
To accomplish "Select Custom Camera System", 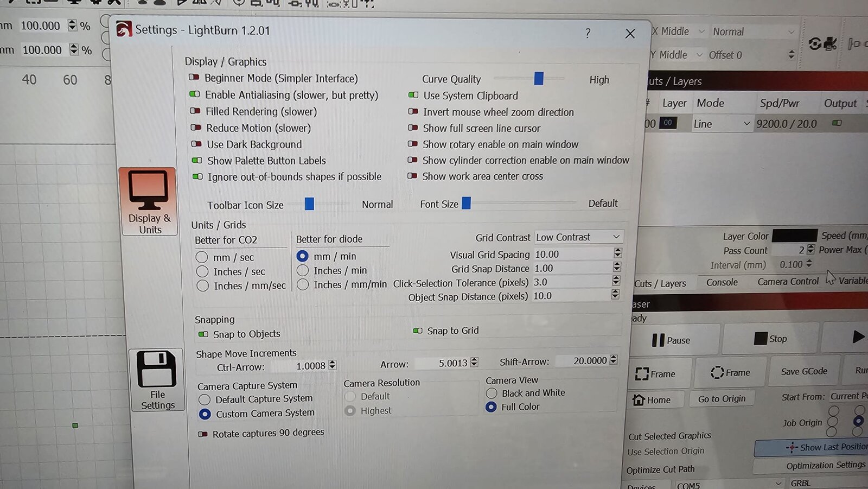I will (x=205, y=414).
